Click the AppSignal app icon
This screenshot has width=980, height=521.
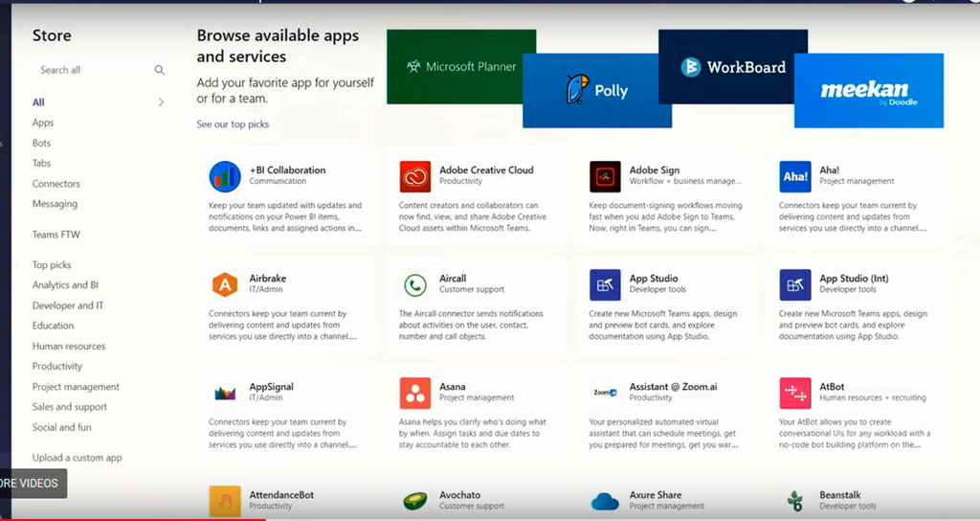click(225, 393)
